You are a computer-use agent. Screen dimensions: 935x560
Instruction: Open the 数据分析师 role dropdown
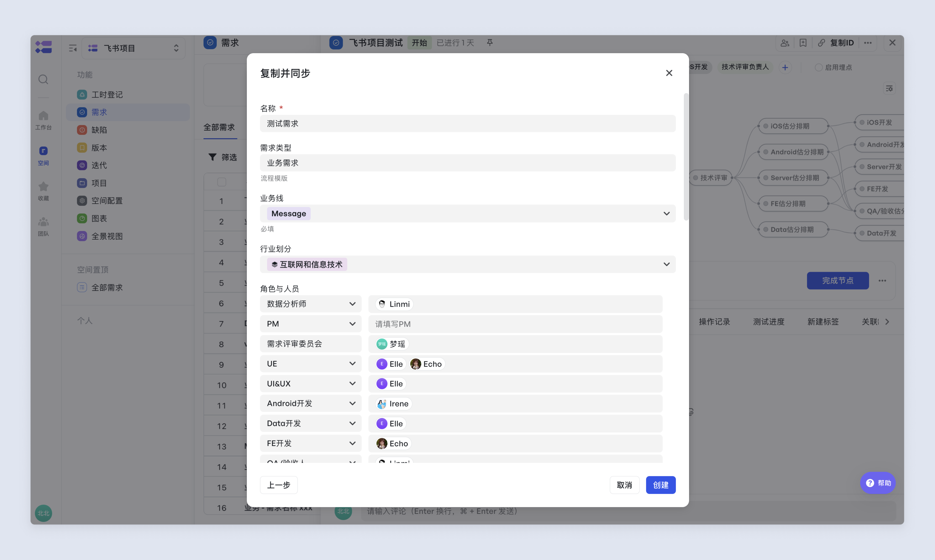pyautogui.click(x=311, y=304)
